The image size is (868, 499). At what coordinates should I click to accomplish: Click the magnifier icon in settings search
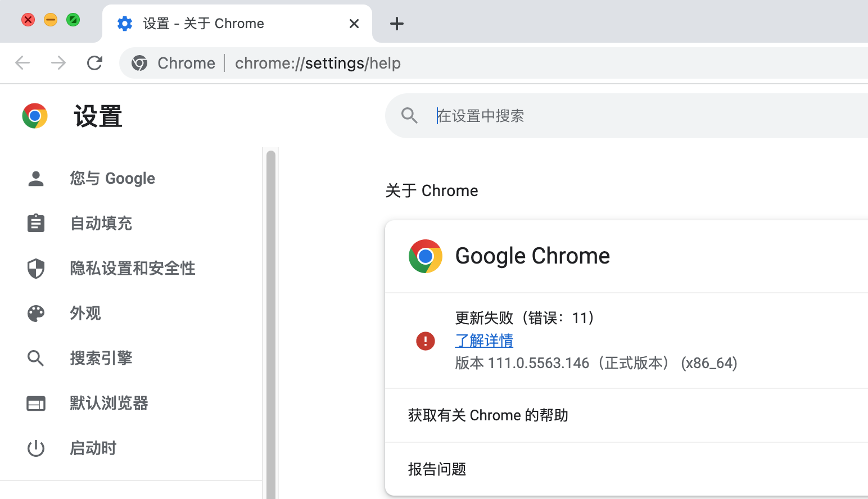click(x=409, y=116)
